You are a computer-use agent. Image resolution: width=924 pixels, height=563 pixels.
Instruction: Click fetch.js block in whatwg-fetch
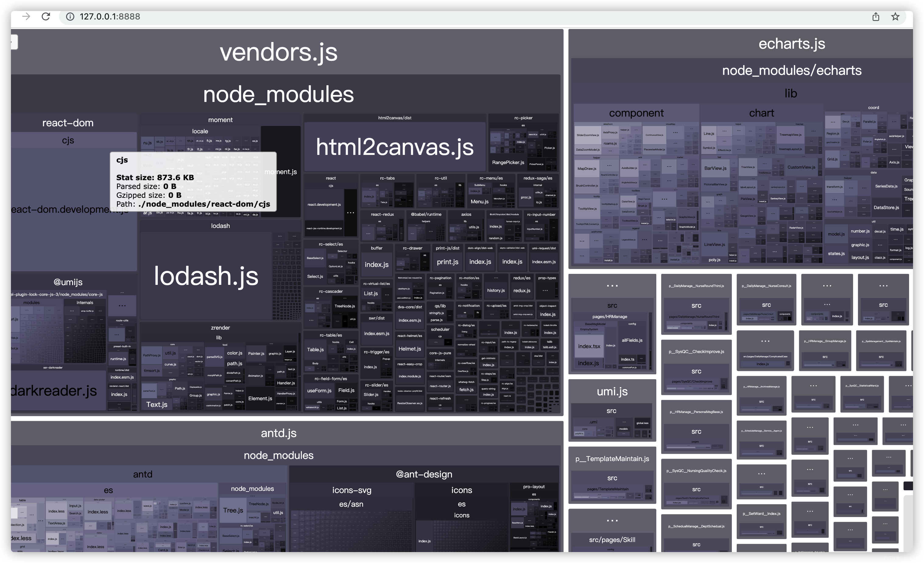coord(466,390)
